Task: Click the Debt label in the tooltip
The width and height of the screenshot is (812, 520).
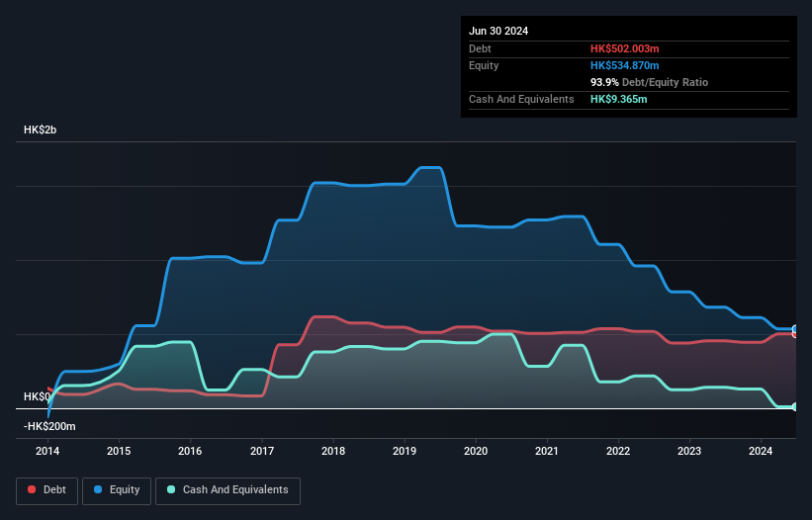Action: pyautogui.click(x=480, y=48)
